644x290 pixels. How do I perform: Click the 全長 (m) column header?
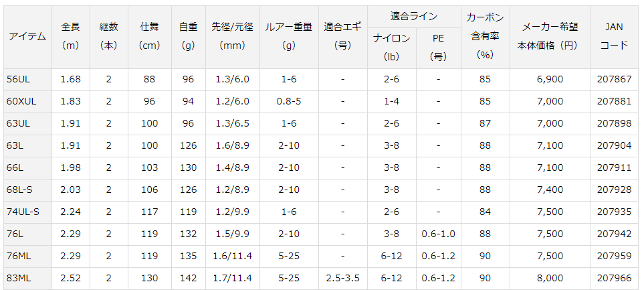[x=71, y=37]
